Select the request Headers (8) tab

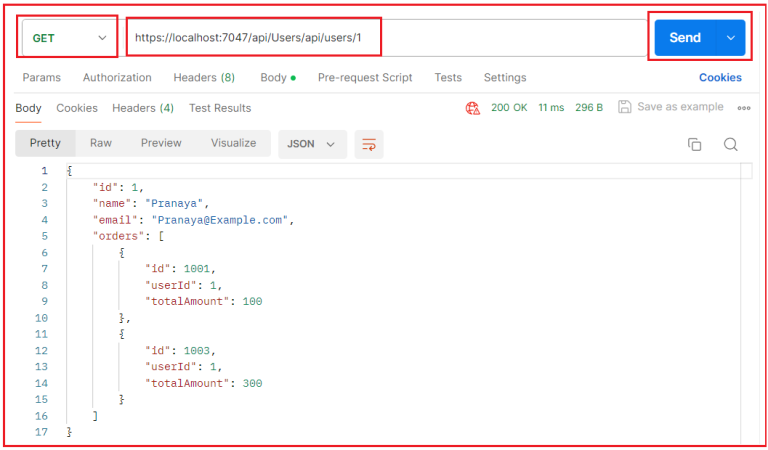coord(204,78)
